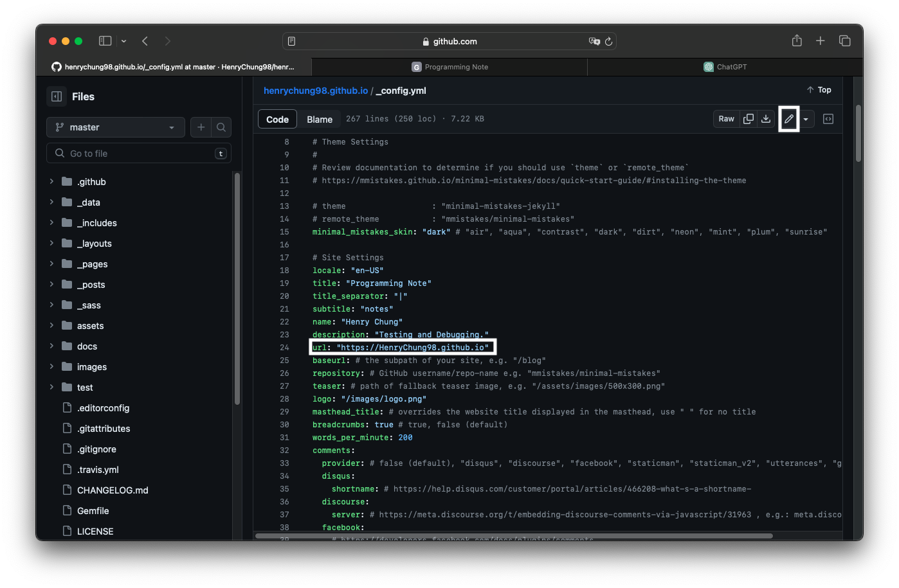Switch to Blame view
The image size is (899, 588).
coord(320,120)
